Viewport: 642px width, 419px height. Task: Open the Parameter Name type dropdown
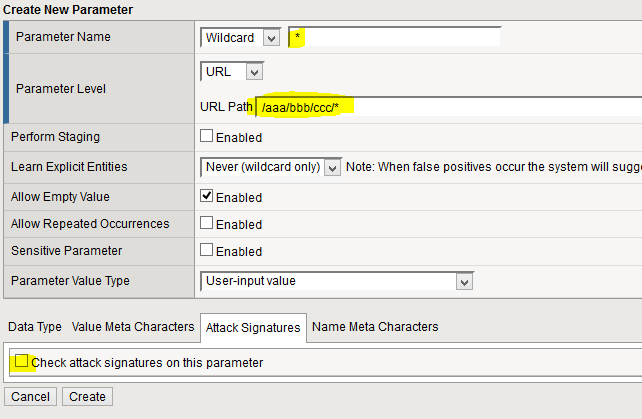click(x=240, y=38)
